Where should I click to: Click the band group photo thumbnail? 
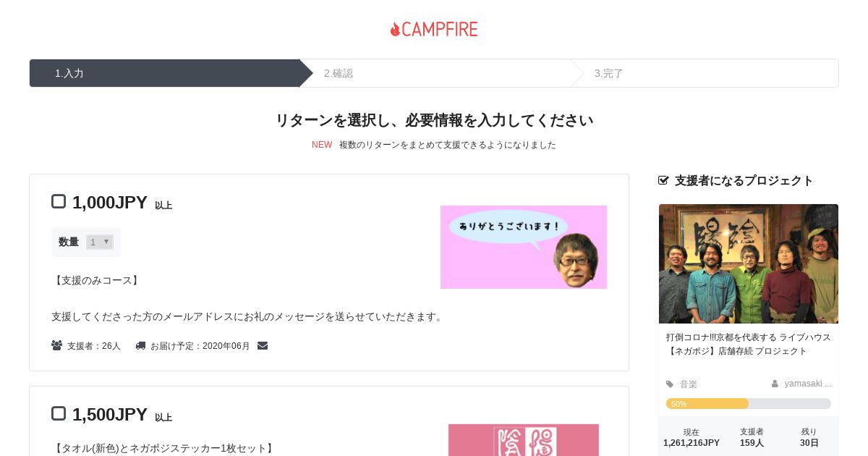tap(749, 263)
